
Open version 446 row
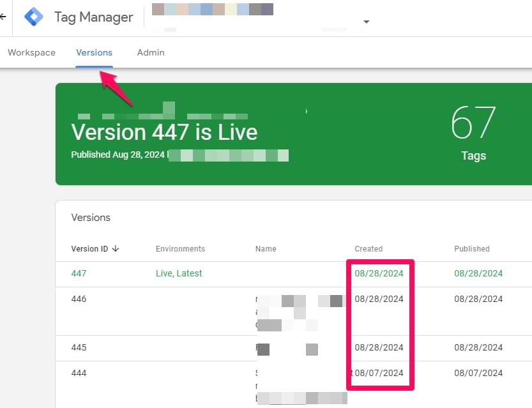point(294,312)
